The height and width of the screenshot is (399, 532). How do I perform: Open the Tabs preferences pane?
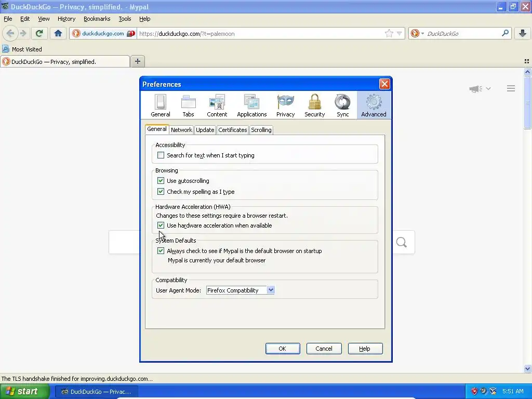point(188,105)
